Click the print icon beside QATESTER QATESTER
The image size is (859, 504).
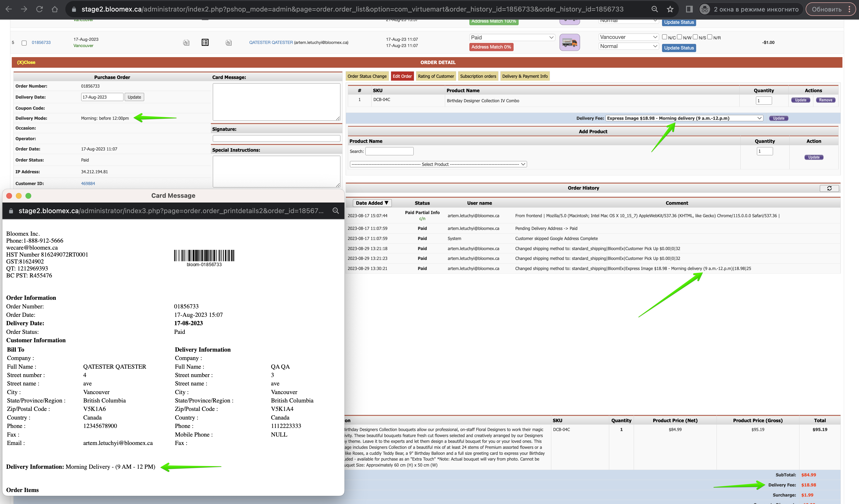pyautogui.click(x=228, y=42)
